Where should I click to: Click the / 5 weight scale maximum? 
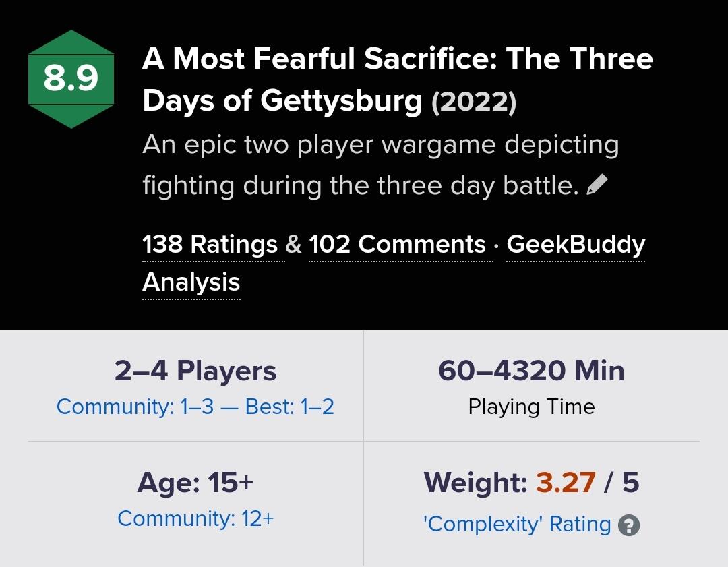click(621, 483)
